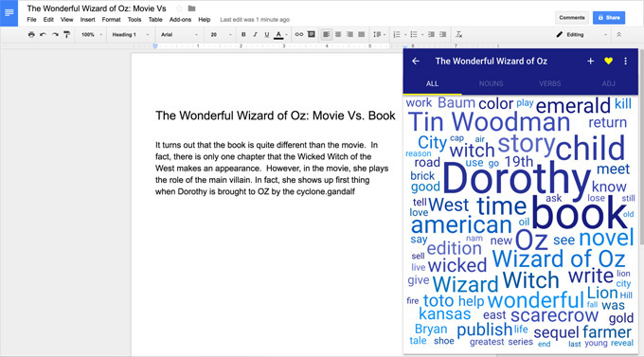Open the Add-ons menu
644x357 pixels.
point(180,19)
